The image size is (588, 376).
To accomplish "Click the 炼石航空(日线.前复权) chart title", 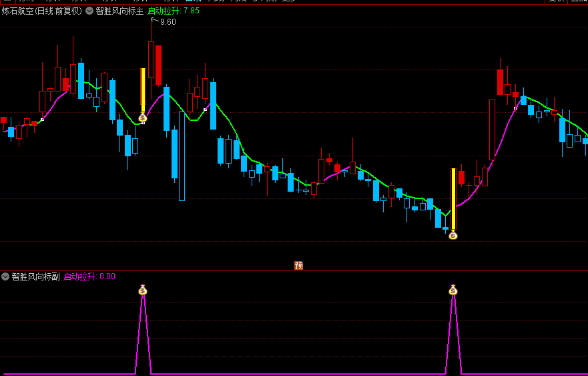I will click(41, 11).
